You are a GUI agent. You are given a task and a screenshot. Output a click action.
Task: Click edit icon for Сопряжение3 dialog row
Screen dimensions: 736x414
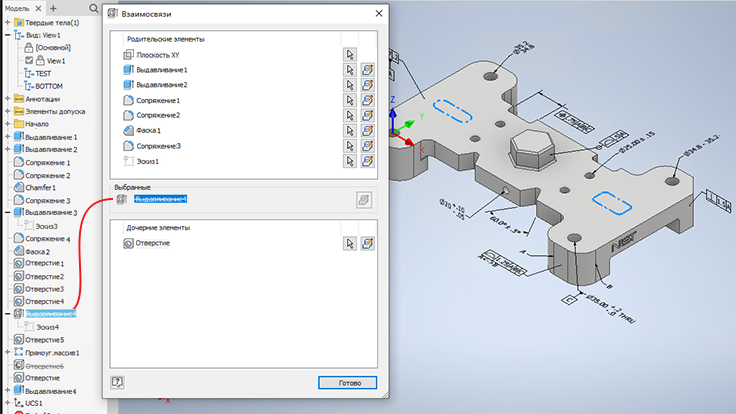pyautogui.click(x=368, y=146)
